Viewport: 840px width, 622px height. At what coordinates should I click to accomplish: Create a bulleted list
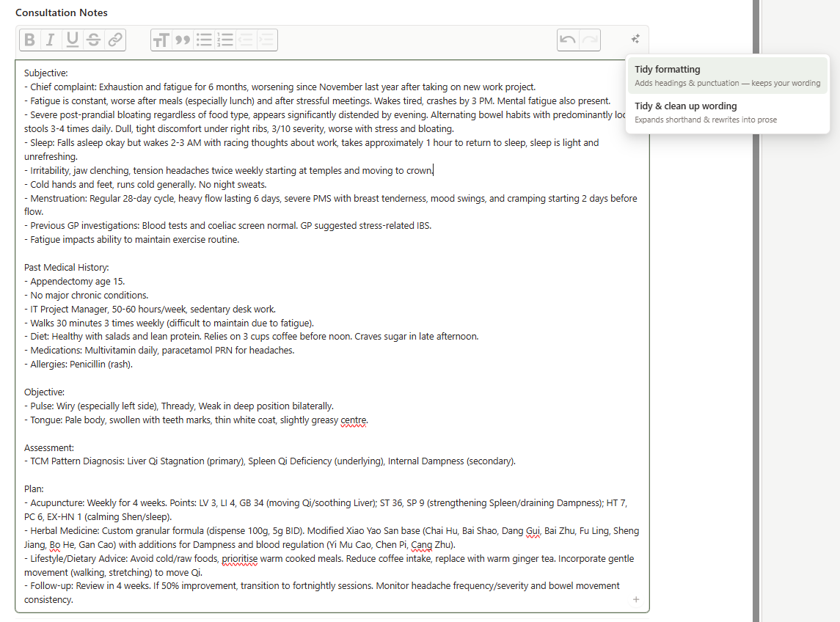(204, 40)
